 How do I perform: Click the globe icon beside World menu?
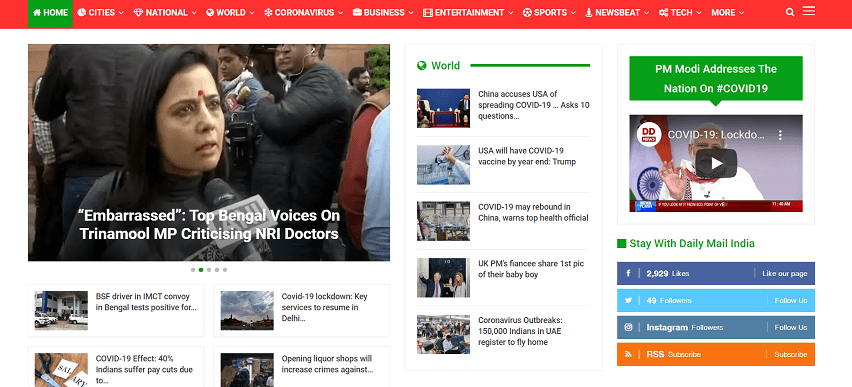click(x=210, y=13)
